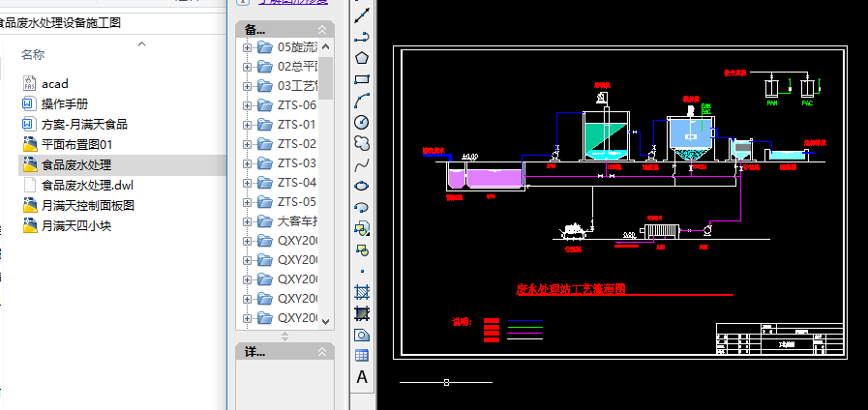Select the Polyline tool
Viewport: 868px width, 410px height.
tap(362, 37)
